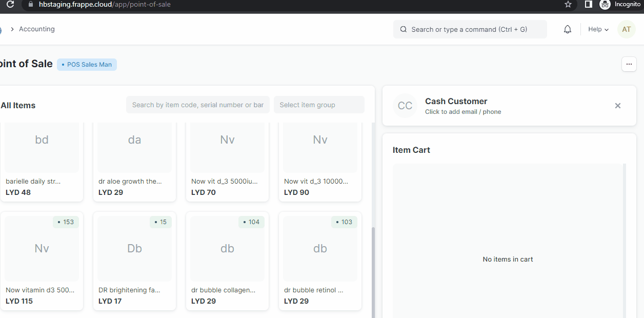The width and height of the screenshot is (644, 318).
Task: Open the AT user avatar menu
Action: pyautogui.click(x=626, y=29)
